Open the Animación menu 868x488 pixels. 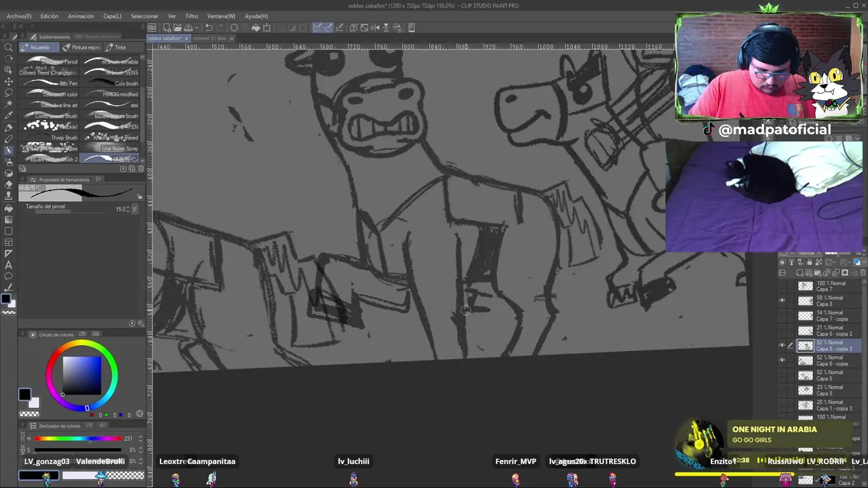[81, 16]
